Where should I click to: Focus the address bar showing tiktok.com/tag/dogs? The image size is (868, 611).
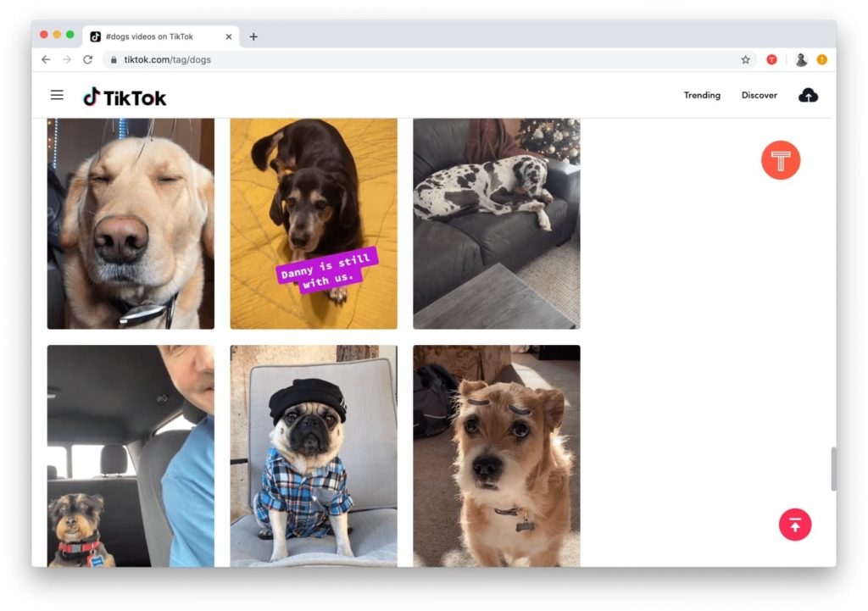click(x=429, y=60)
